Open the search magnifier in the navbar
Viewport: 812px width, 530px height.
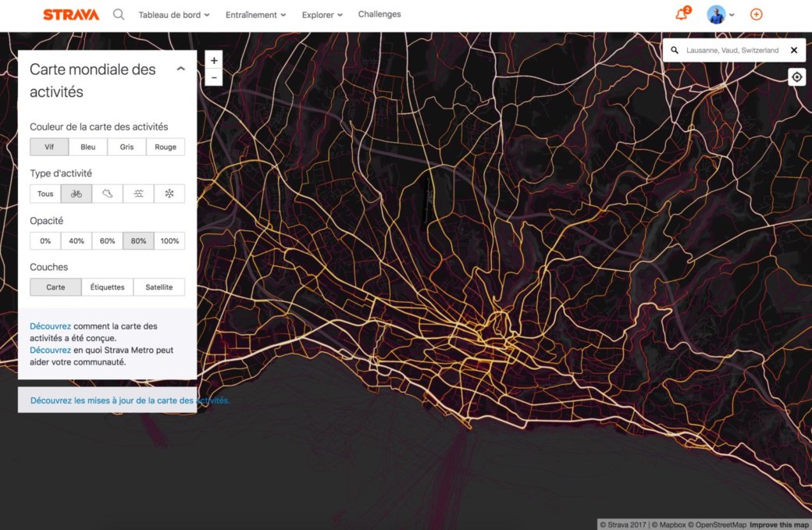pyautogui.click(x=118, y=14)
